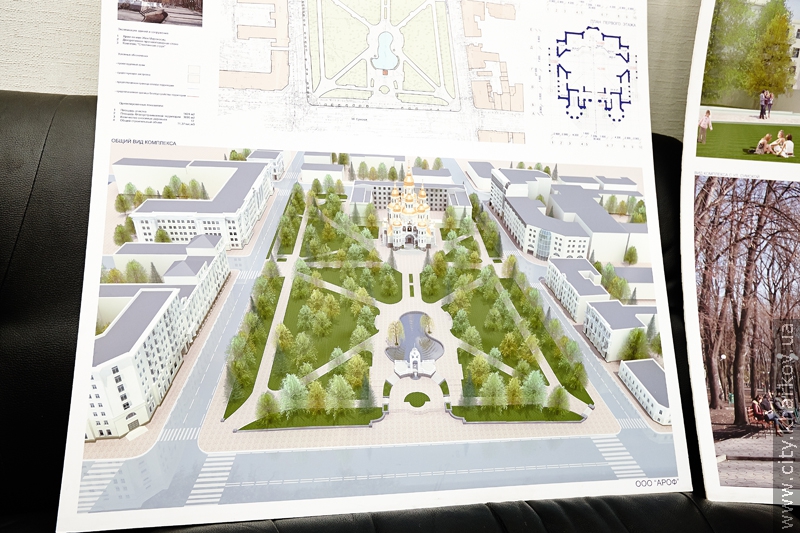
Task: Select the blue cathedral floor plan drawing
Action: click(596, 71)
